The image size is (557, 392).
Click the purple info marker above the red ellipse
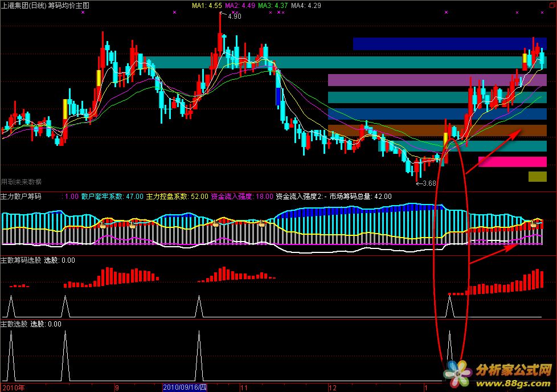446,12
